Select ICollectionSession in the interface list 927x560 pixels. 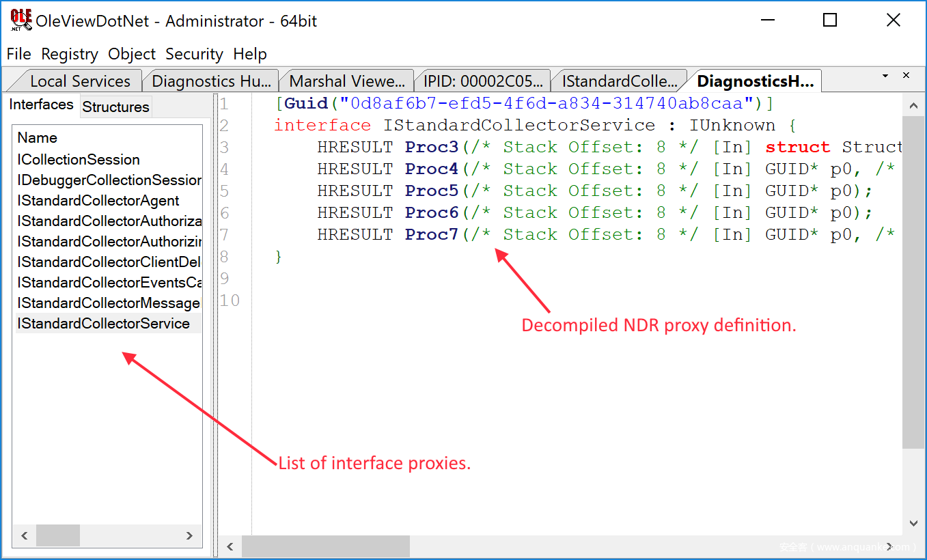point(79,160)
